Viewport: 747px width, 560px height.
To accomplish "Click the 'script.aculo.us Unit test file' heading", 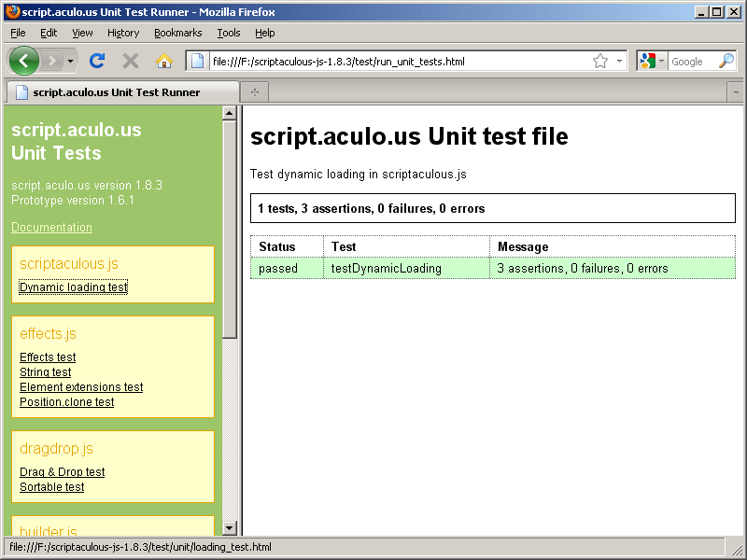I will [x=409, y=136].
